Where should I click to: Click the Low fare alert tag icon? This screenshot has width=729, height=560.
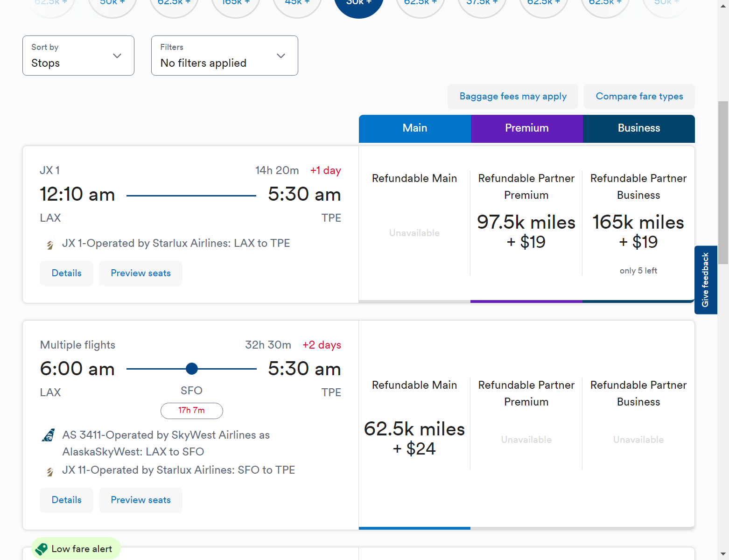click(42, 549)
